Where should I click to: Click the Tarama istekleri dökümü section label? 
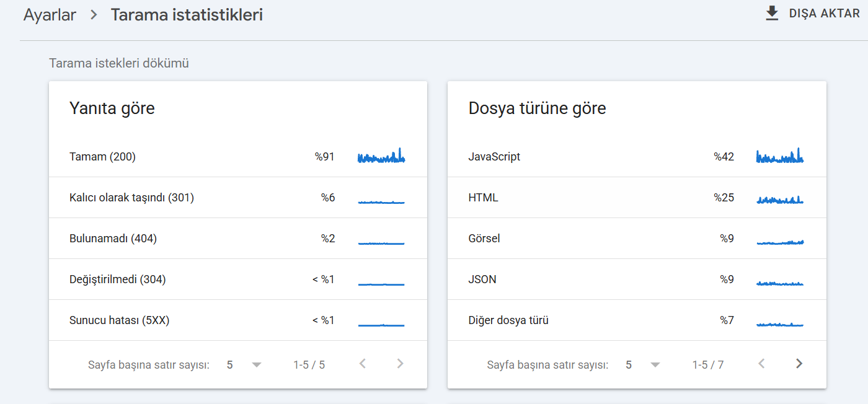[x=119, y=63]
